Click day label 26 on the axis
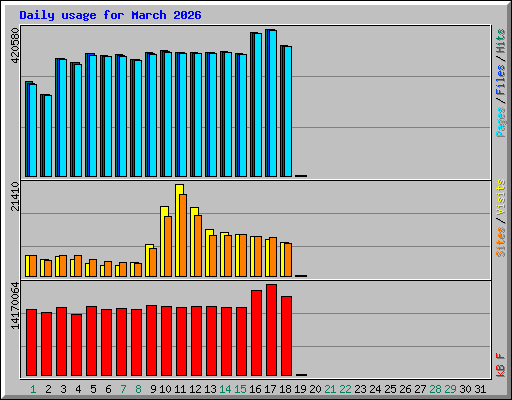The image size is (512, 400). [405, 389]
